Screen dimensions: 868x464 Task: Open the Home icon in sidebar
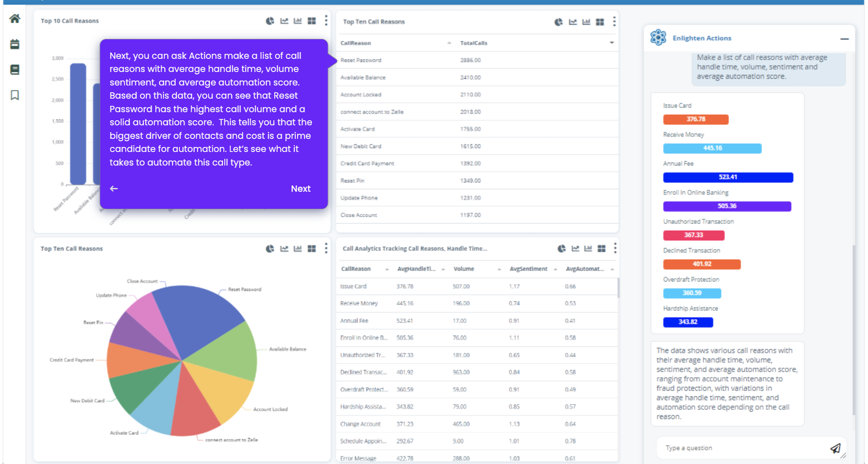coord(15,19)
